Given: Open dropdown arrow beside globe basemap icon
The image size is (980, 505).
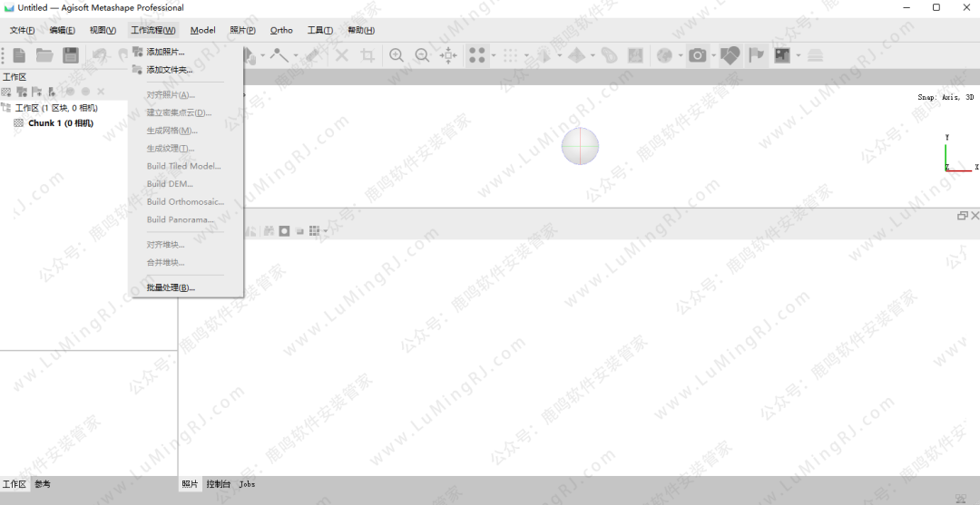Looking at the screenshot, I should [681, 55].
